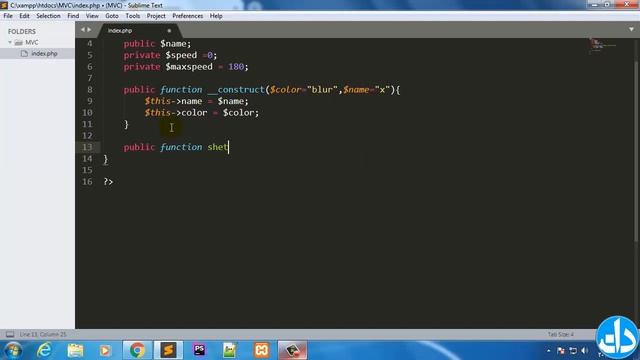This screenshot has width=640, height=360.
Task: Open the volume control tray icon
Action: (x=585, y=351)
